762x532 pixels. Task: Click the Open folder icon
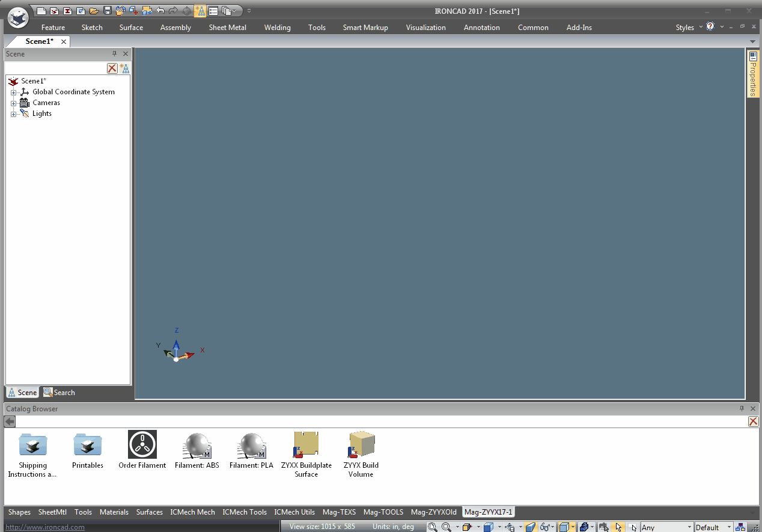[94, 11]
